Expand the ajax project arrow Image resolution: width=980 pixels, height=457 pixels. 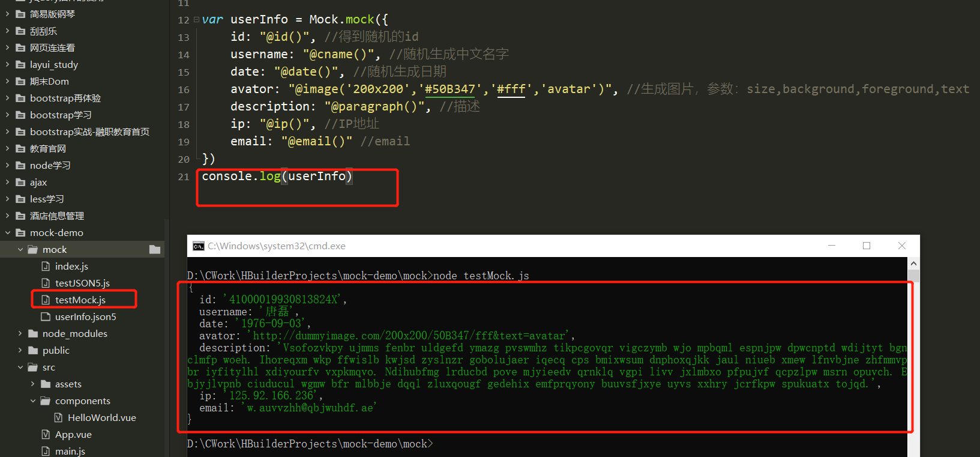(7, 182)
